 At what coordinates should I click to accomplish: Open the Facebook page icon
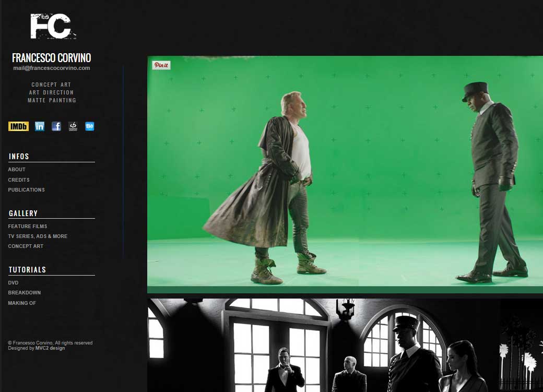point(56,126)
